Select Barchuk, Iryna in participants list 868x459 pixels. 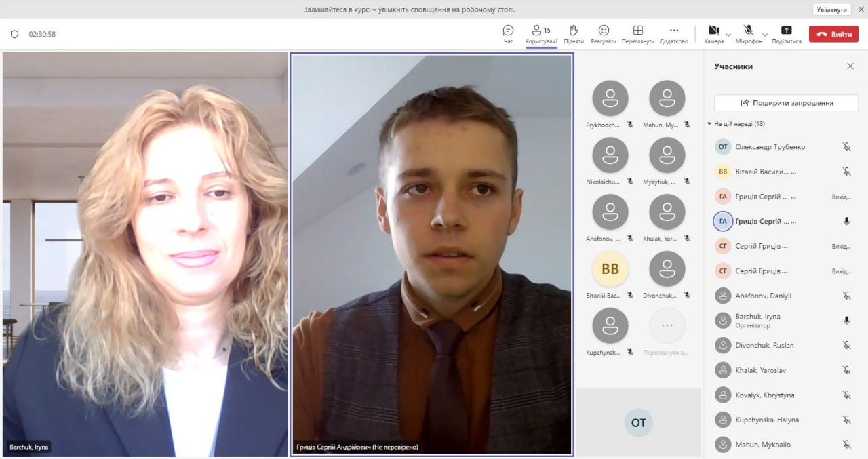(757, 320)
